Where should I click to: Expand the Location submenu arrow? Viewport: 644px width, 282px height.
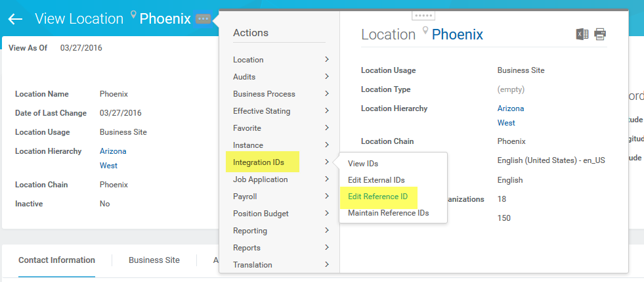pyautogui.click(x=327, y=60)
